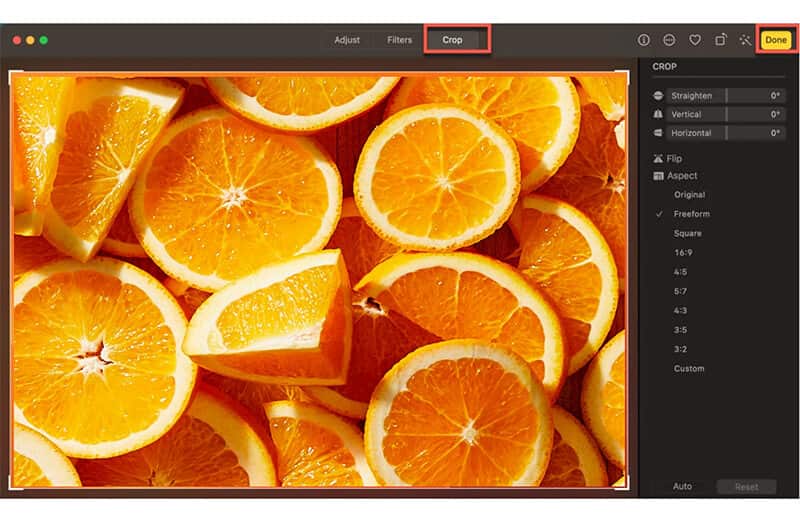Adjust the Vertical slider
800x522 pixels.
[x=726, y=114]
